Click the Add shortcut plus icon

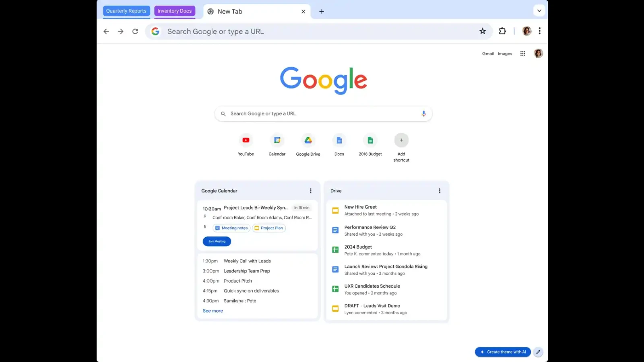(x=401, y=140)
